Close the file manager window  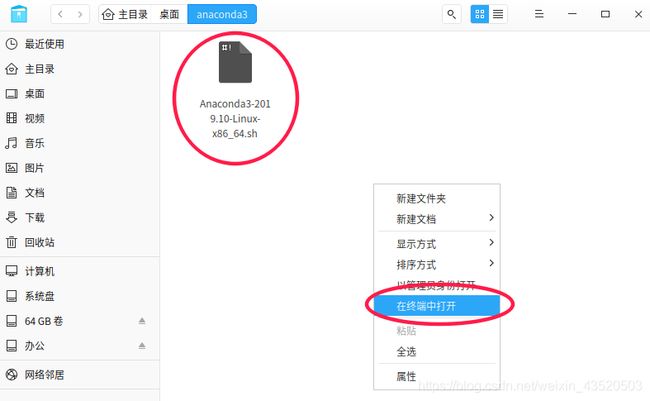(638, 14)
